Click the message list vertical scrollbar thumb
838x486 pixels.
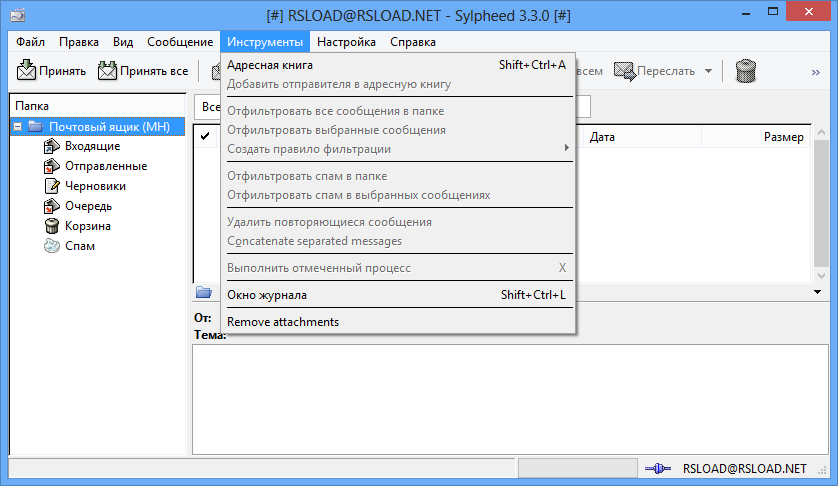pyautogui.click(x=821, y=203)
